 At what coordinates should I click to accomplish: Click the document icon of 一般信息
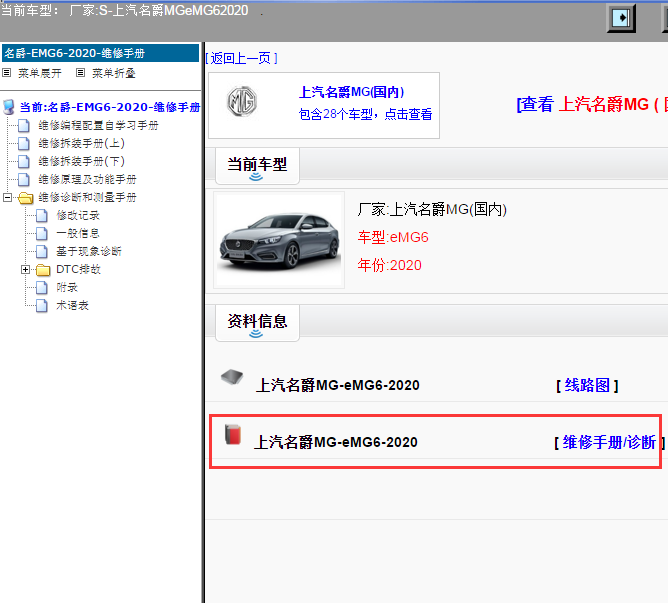click(x=42, y=234)
